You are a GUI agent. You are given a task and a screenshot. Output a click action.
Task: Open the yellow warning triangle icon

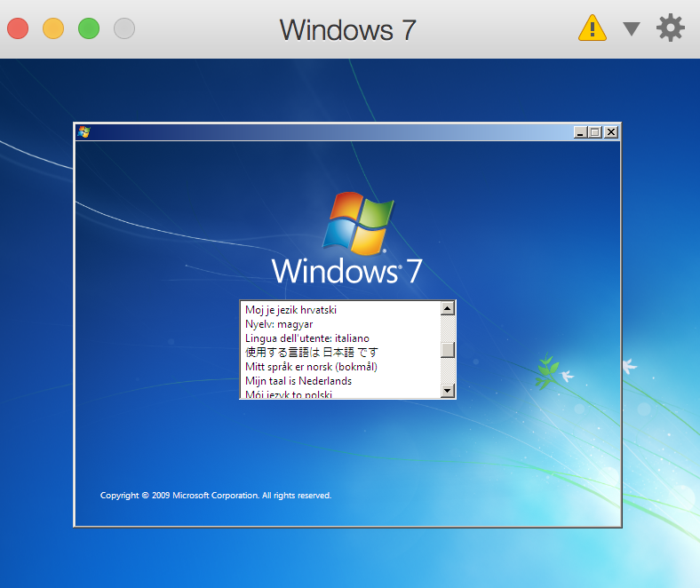592,28
